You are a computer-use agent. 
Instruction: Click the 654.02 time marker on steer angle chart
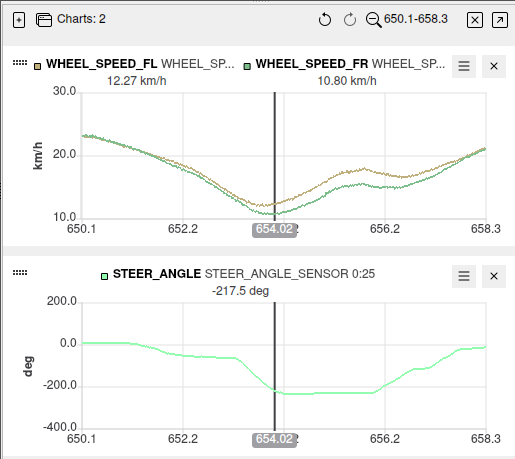pyautogui.click(x=274, y=439)
